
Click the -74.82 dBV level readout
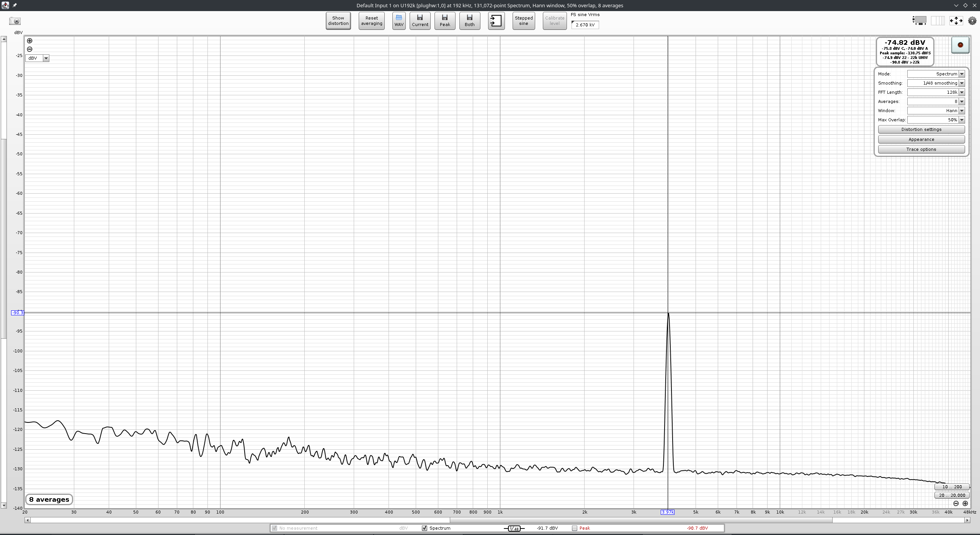click(905, 42)
